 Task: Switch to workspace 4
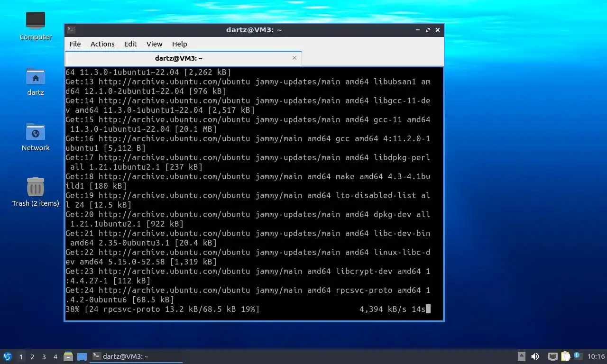pos(55,356)
